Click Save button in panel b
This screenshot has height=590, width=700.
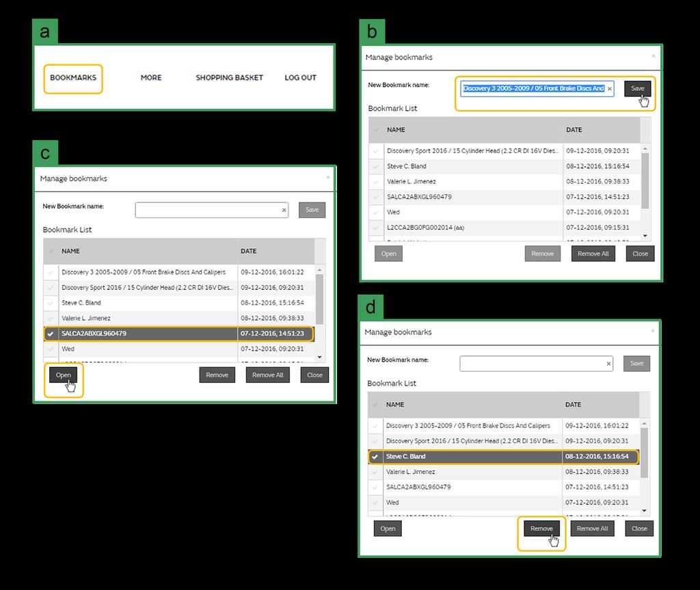point(638,88)
